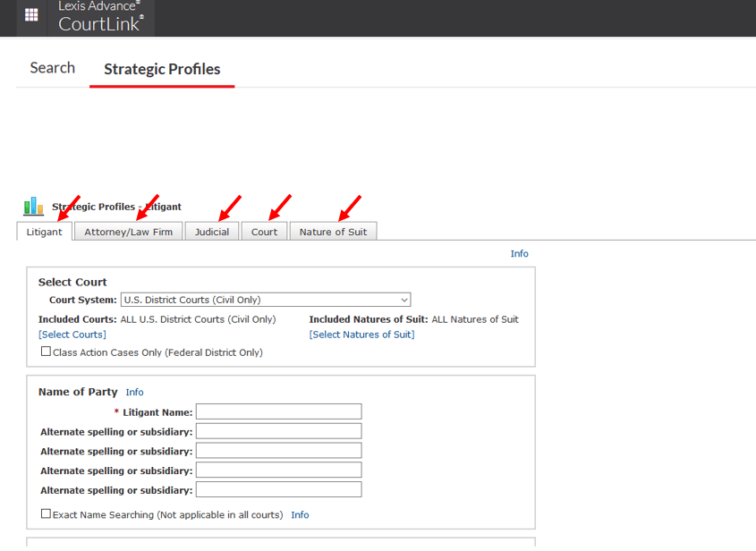The image size is (756, 551).
Task: Enable Class Action Cases Only checkbox
Action: 47,352
